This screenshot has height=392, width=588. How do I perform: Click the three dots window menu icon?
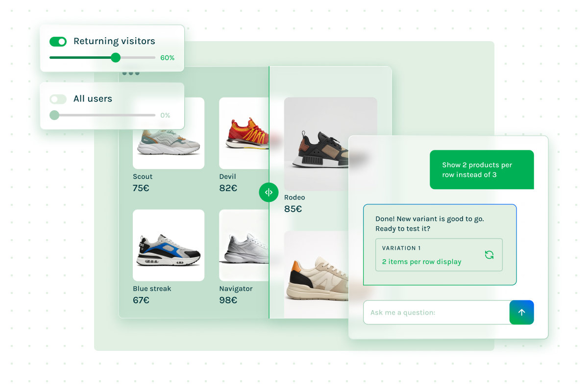[x=131, y=73]
